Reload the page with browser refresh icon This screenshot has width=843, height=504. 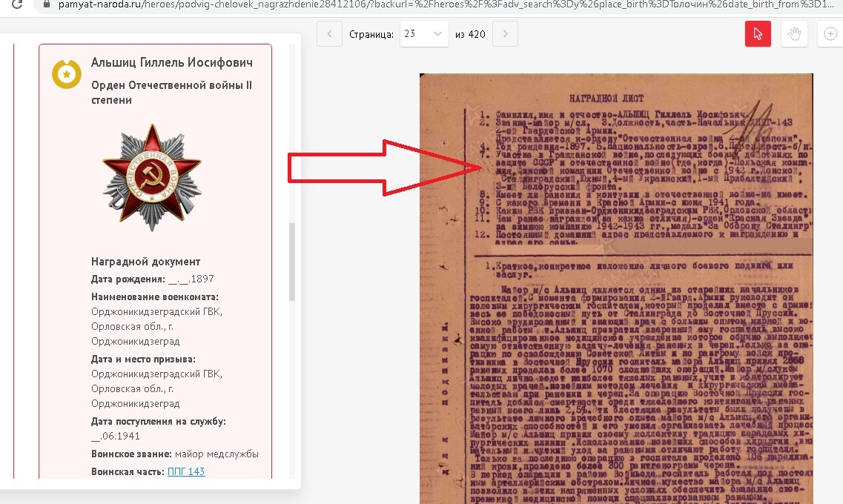click(16, 4)
